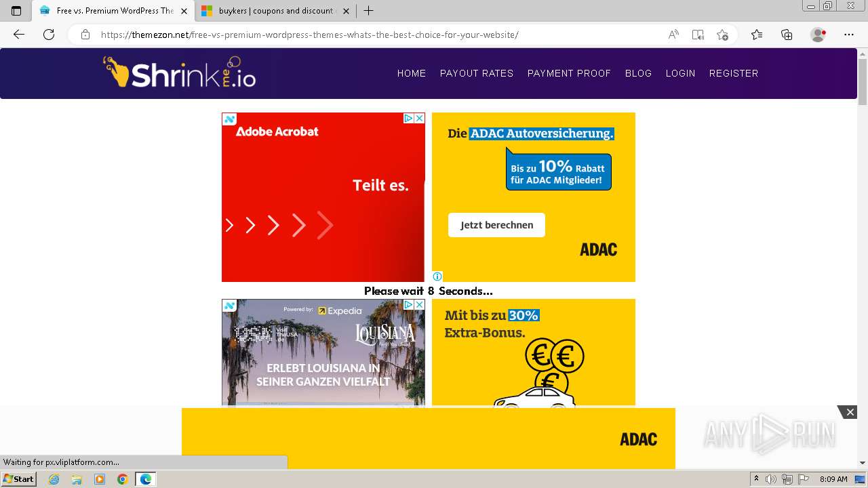Close the buykers coupons tab
The image size is (868, 488).
(346, 11)
